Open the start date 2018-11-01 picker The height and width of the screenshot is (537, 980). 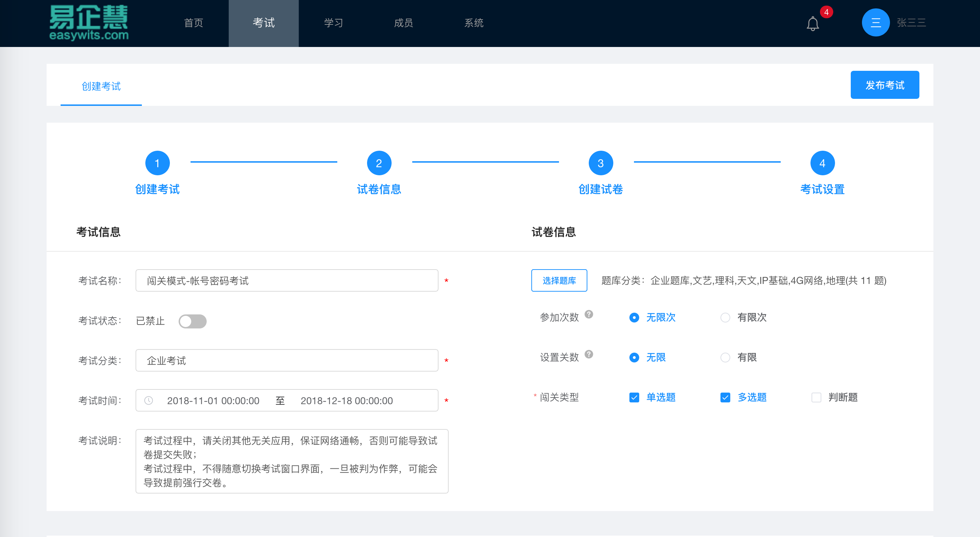pos(213,401)
